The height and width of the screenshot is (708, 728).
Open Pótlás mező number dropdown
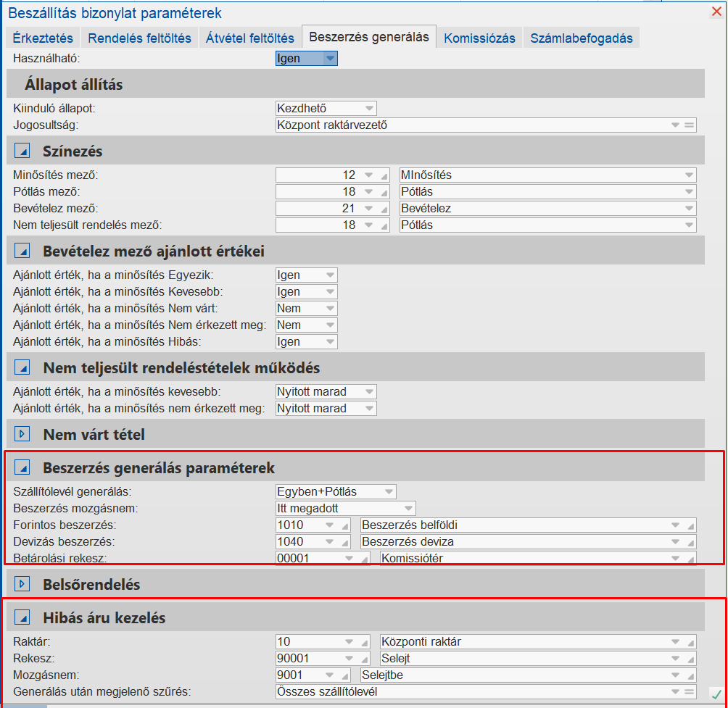coord(368,192)
